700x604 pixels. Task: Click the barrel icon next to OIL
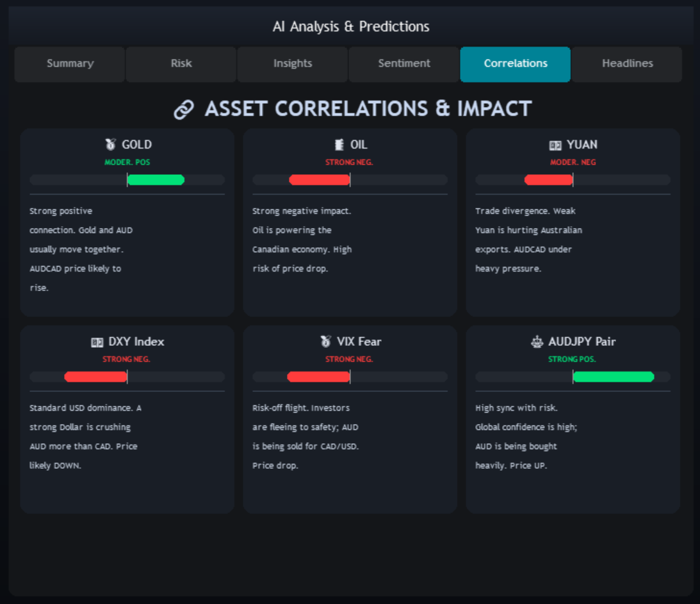coord(339,144)
